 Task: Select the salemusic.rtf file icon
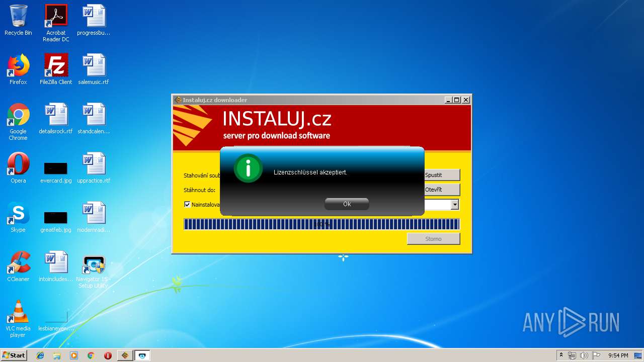pyautogui.click(x=94, y=70)
